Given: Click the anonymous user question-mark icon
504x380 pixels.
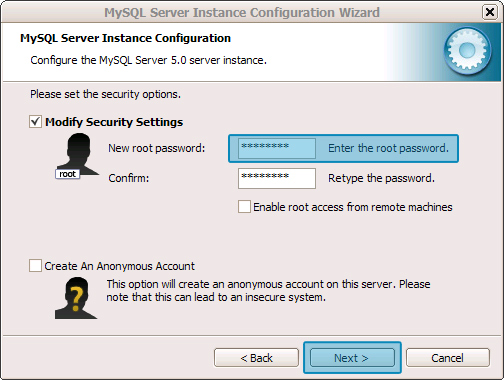Looking at the screenshot, I should pos(76,298).
